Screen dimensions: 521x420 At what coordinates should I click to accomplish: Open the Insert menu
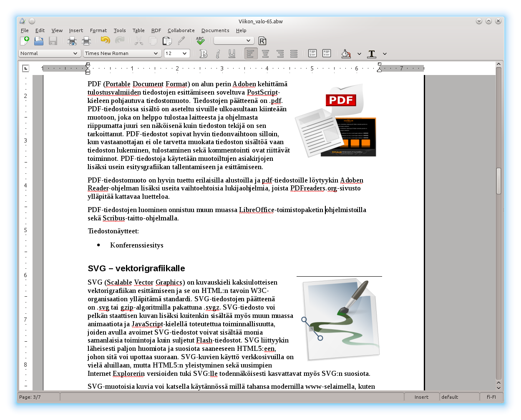point(76,30)
